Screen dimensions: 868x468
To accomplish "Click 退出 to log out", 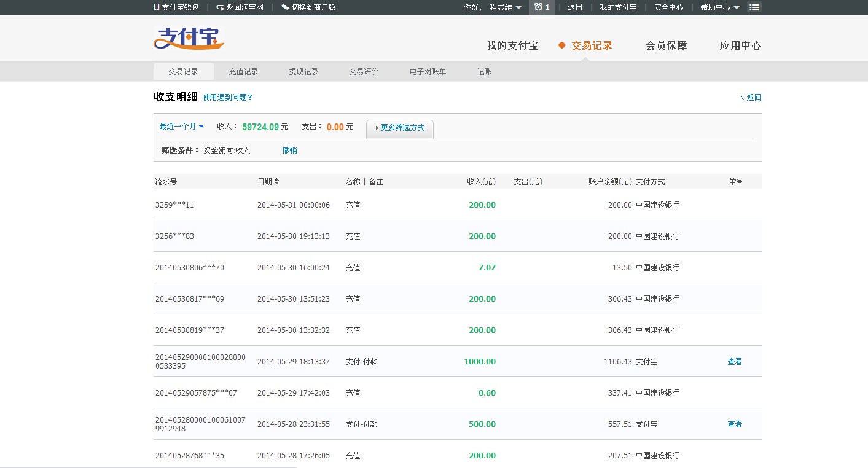I will [575, 7].
